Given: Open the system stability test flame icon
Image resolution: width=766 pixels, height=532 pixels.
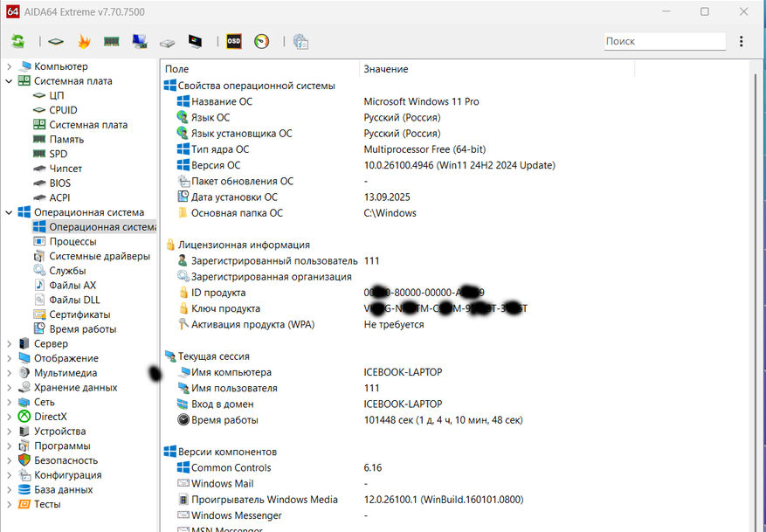Looking at the screenshot, I should [84, 41].
